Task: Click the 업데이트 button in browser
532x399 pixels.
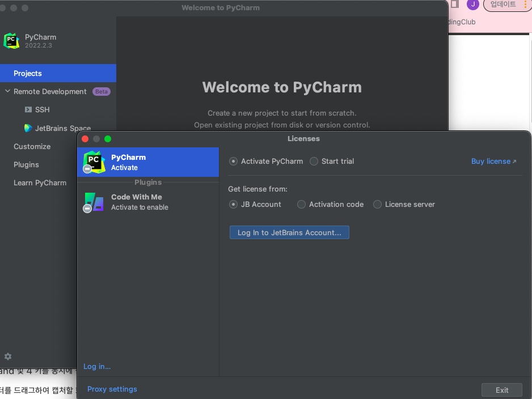Action: (504, 5)
